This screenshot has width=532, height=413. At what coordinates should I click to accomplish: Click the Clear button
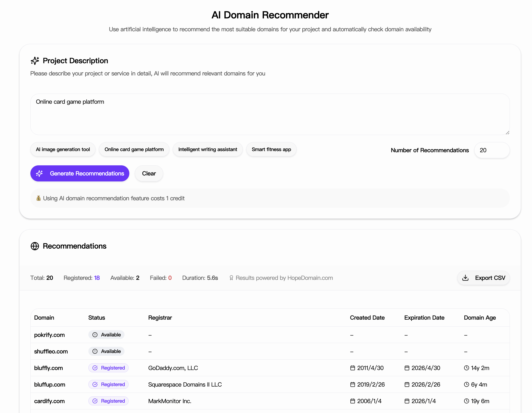coord(149,173)
